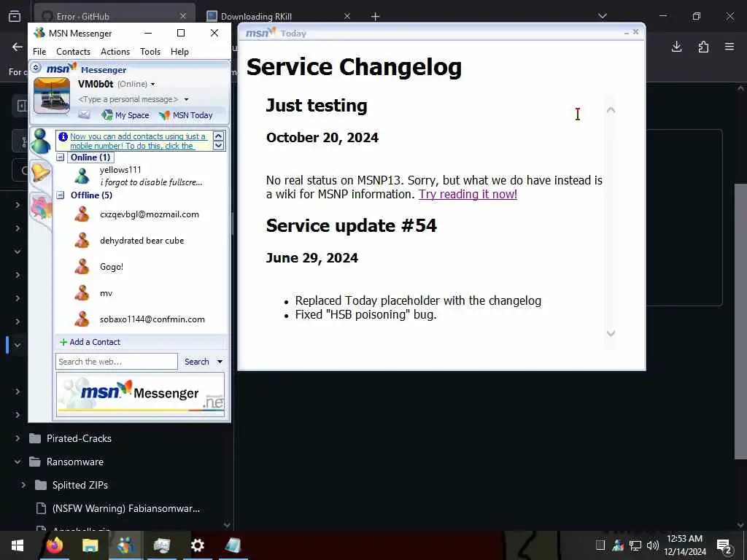Expand the Splitted ZIPs folder
Image resolution: width=747 pixels, height=560 pixels.
pyautogui.click(x=23, y=485)
